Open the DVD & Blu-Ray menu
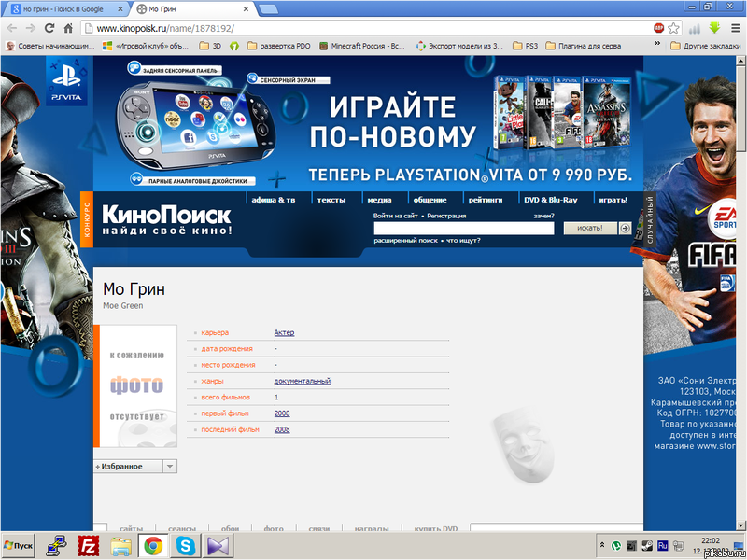The height and width of the screenshot is (560, 747). point(551,200)
